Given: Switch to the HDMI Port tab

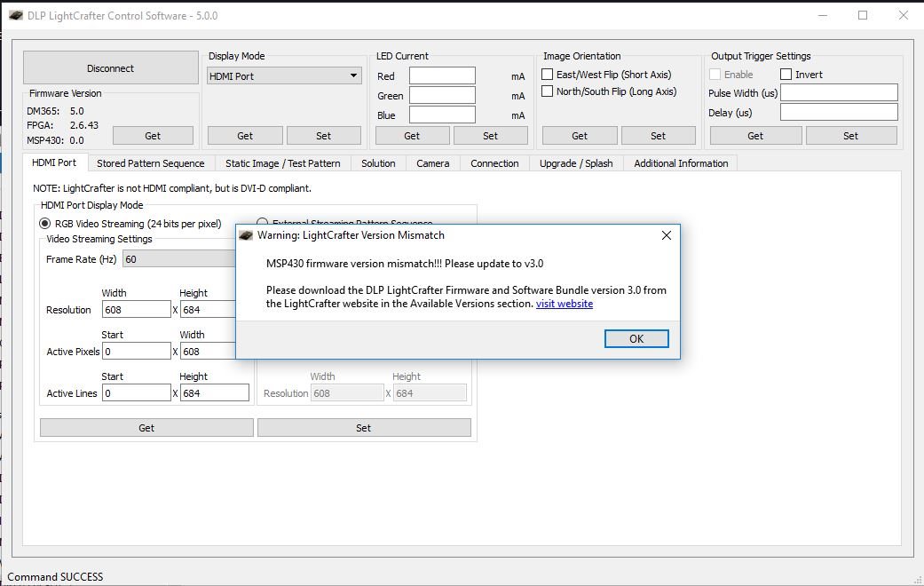Looking at the screenshot, I should 54,162.
